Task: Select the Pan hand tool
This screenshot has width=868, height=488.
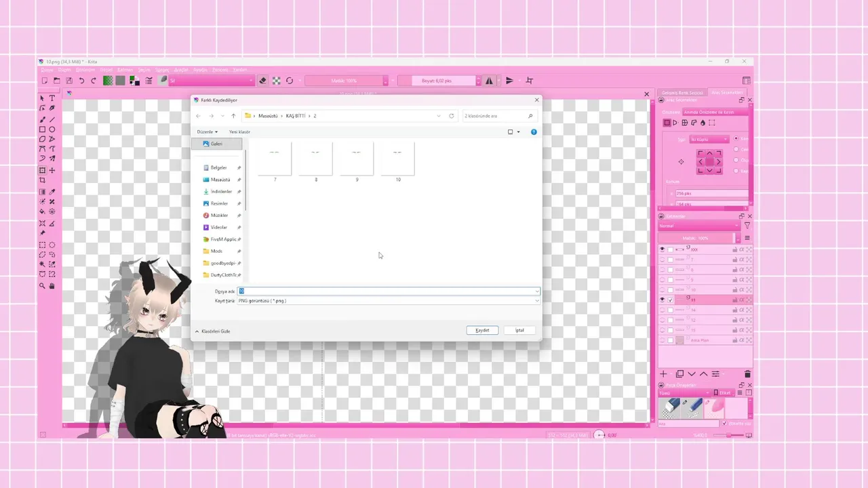Action: click(x=52, y=286)
